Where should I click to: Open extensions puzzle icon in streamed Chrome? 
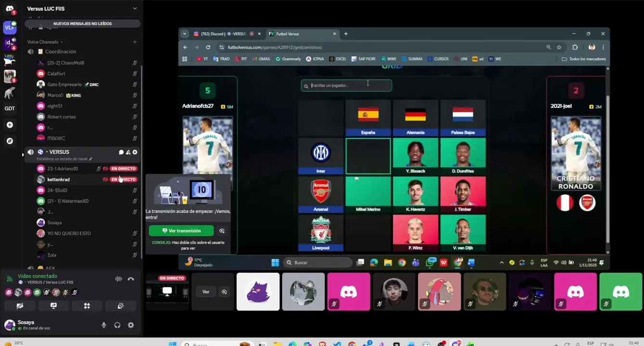(x=575, y=47)
